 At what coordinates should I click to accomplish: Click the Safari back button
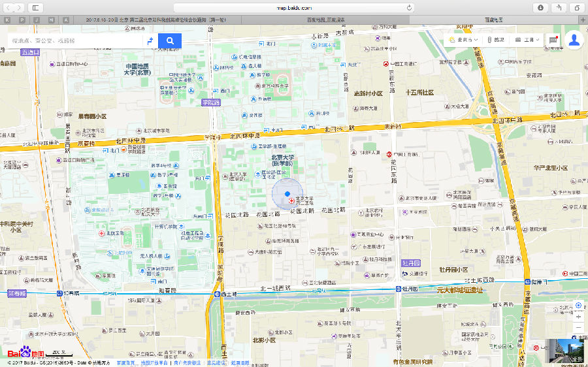pyautogui.click(x=8, y=7)
